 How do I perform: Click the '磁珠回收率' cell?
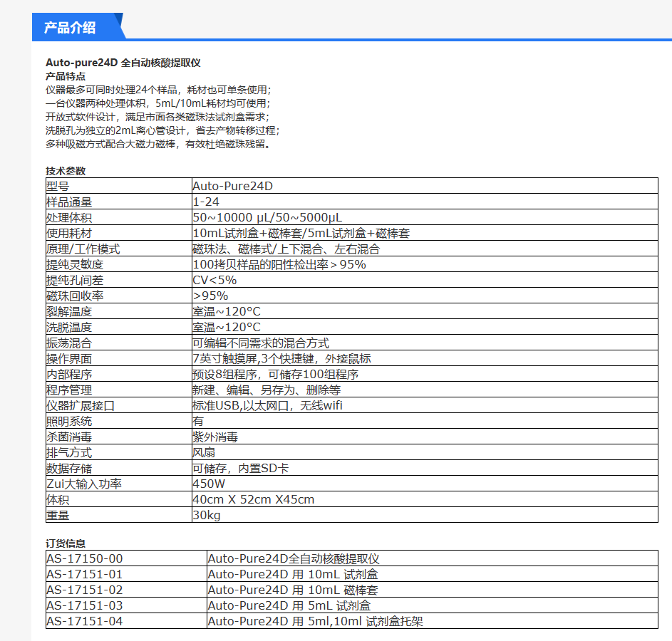pyautogui.click(x=119, y=296)
